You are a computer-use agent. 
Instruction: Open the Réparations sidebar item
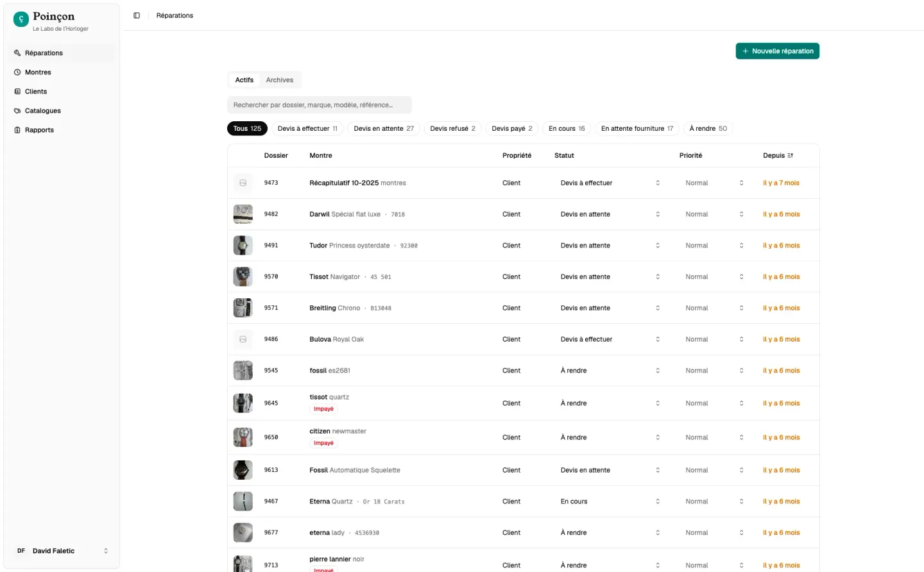click(62, 53)
